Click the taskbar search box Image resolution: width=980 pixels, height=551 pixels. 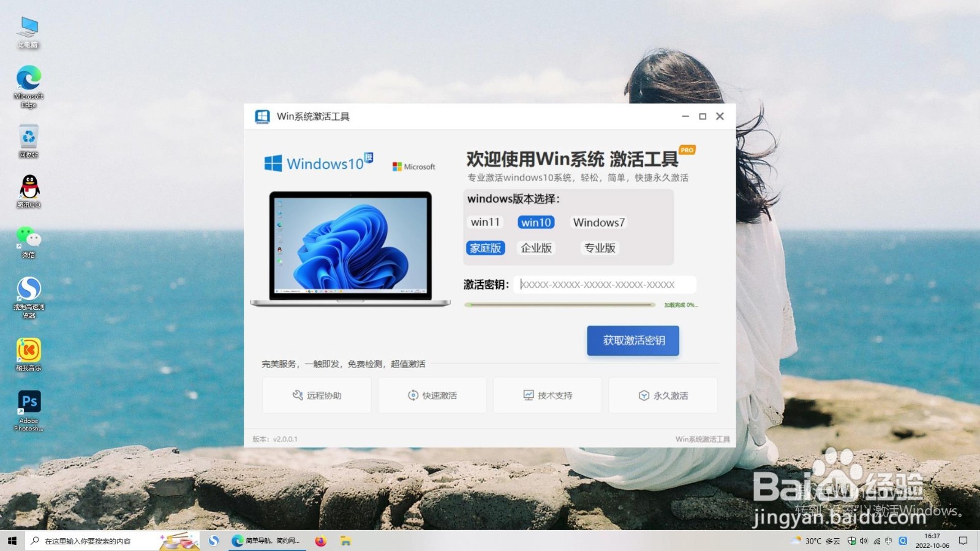tap(113, 541)
